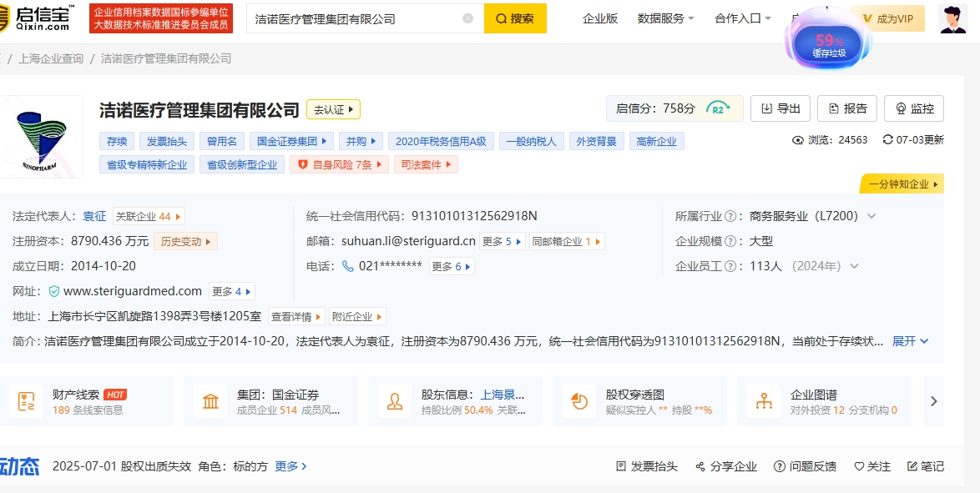This screenshot has height=493, width=980.
Task: Expand the 商务服务业 industry chevron
Action: (871, 216)
